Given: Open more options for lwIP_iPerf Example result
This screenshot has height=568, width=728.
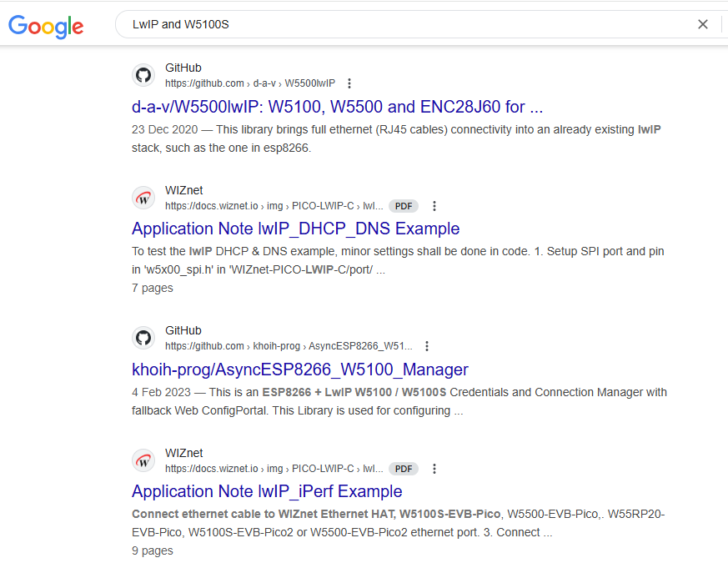Looking at the screenshot, I should pyautogui.click(x=434, y=469).
